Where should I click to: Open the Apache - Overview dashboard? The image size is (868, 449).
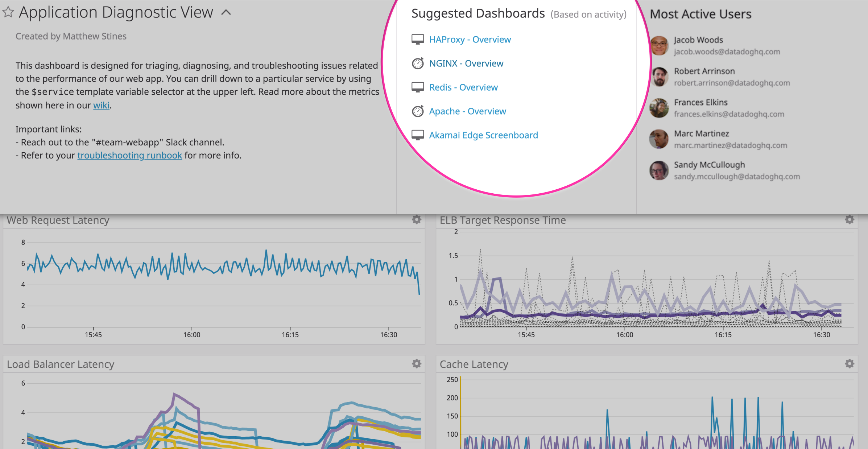467,111
